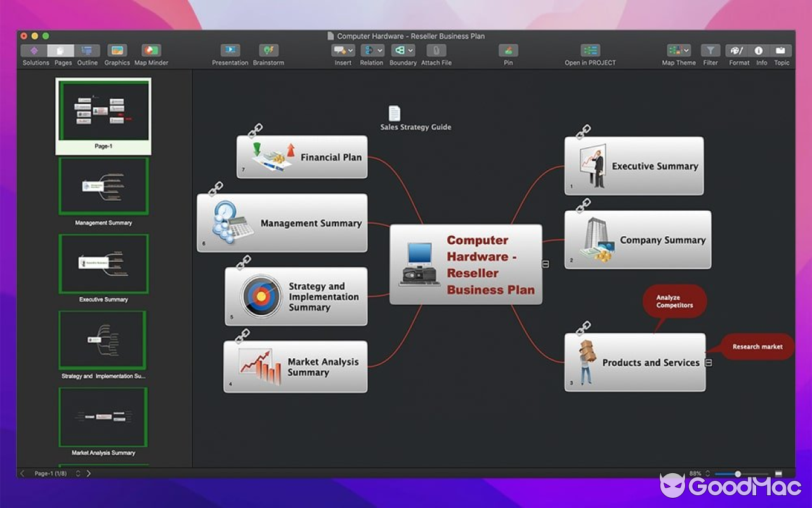Viewport: 812px width, 508px height.
Task: Expand the Boundary options dropdown
Action: pos(410,50)
